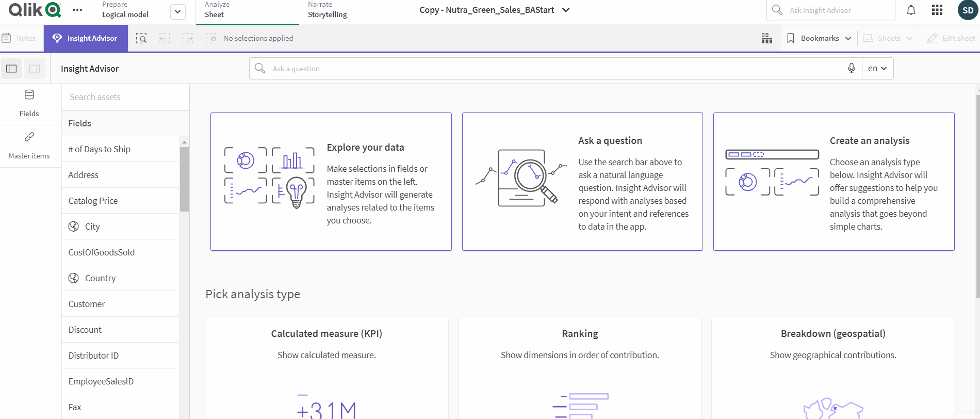The width and height of the screenshot is (980, 419).
Task: Select the Customer field
Action: (120, 304)
